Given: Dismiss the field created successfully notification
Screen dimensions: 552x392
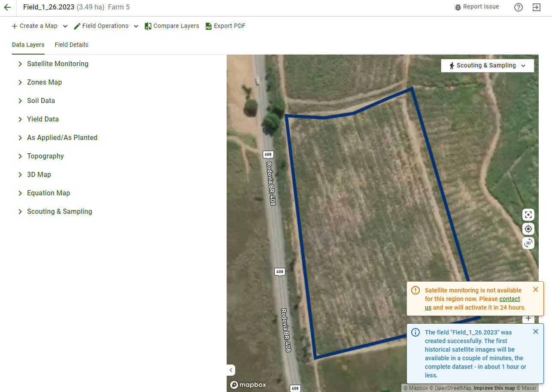Looking at the screenshot, I should (536, 331).
